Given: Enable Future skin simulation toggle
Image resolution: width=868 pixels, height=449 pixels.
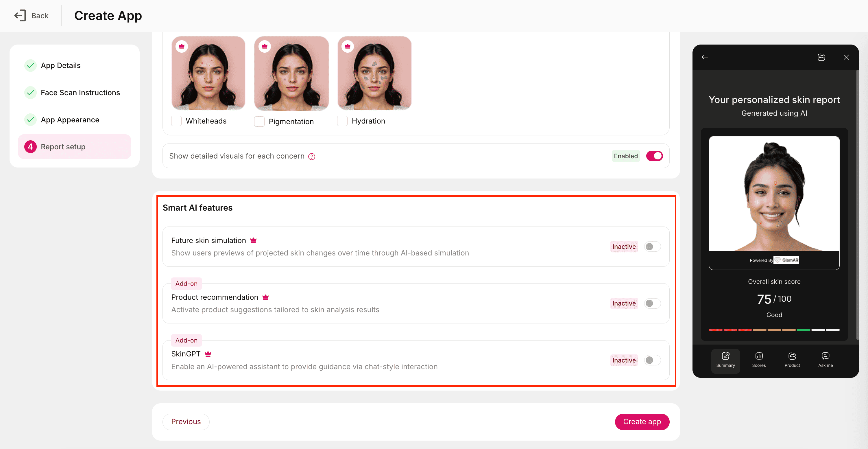Looking at the screenshot, I should 652,247.
